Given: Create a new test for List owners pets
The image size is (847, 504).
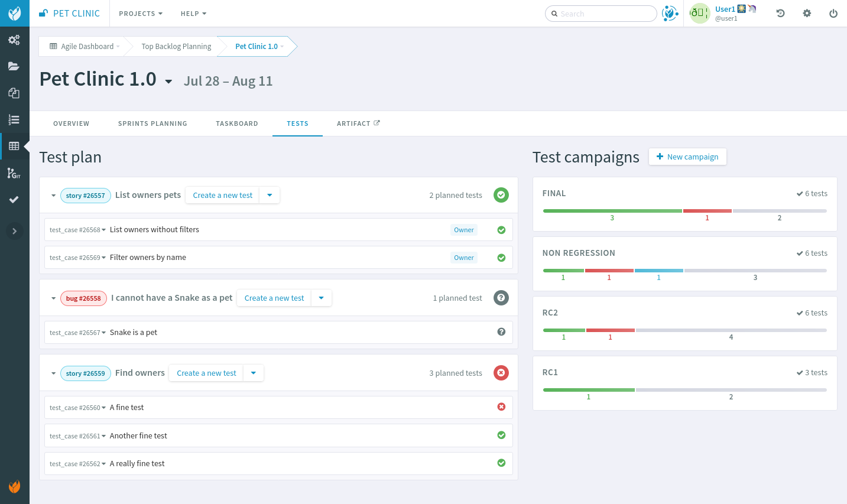Looking at the screenshot, I should 222,195.
